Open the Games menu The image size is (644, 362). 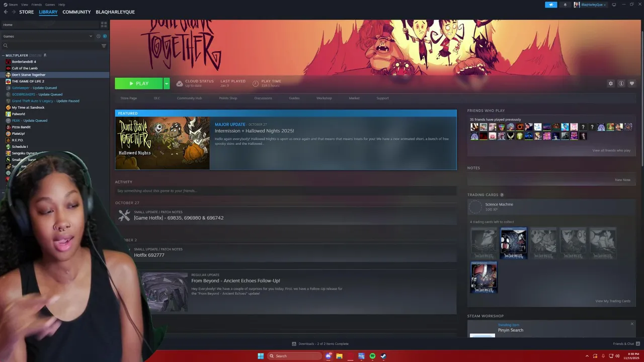coord(50,5)
